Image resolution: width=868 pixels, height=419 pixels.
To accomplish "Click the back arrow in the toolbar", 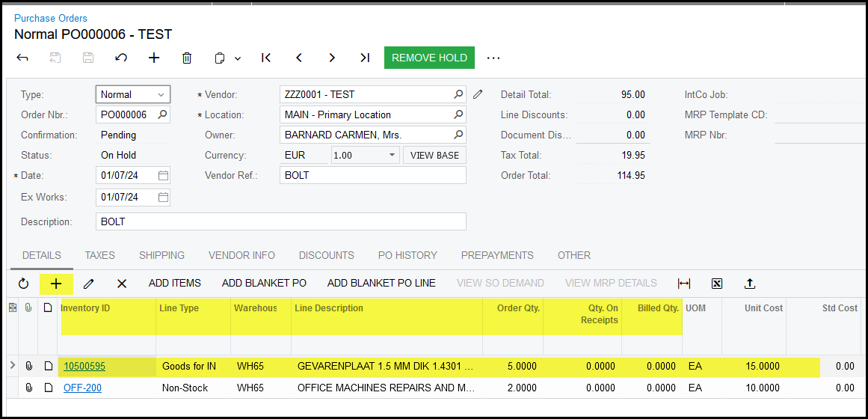I will [x=22, y=58].
